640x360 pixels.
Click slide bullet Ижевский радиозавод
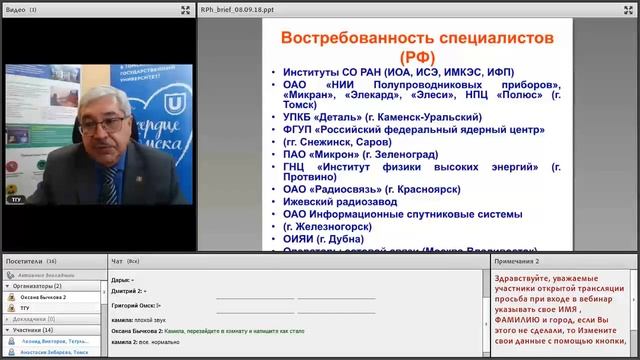click(x=340, y=202)
